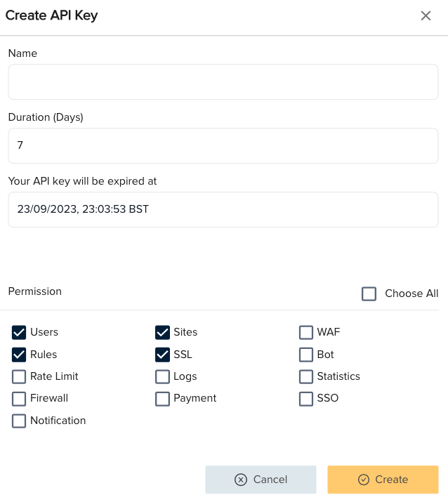448x502 pixels.
Task: Tick the Statistics permission box
Action: [x=306, y=376]
